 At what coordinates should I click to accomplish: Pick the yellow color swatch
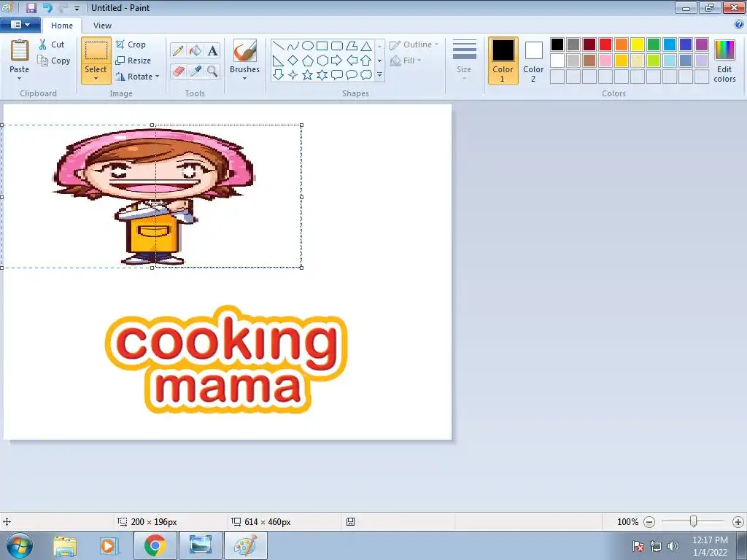coord(638,44)
